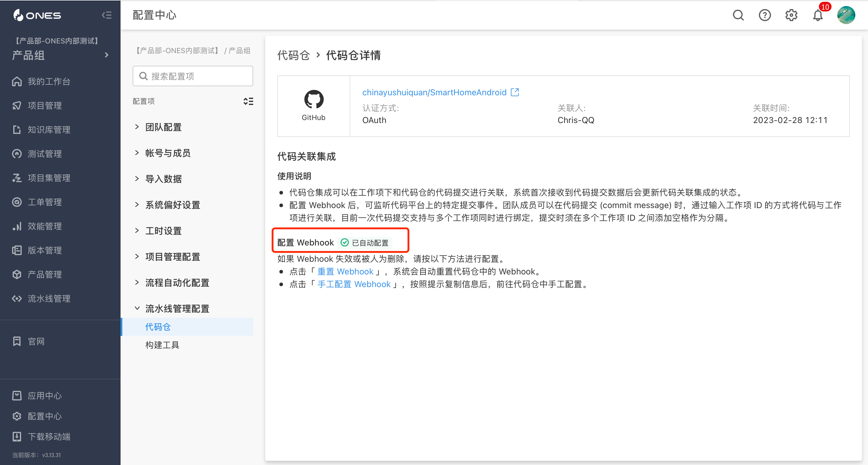Collapse the left sidebar using the fold icon

tap(107, 15)
